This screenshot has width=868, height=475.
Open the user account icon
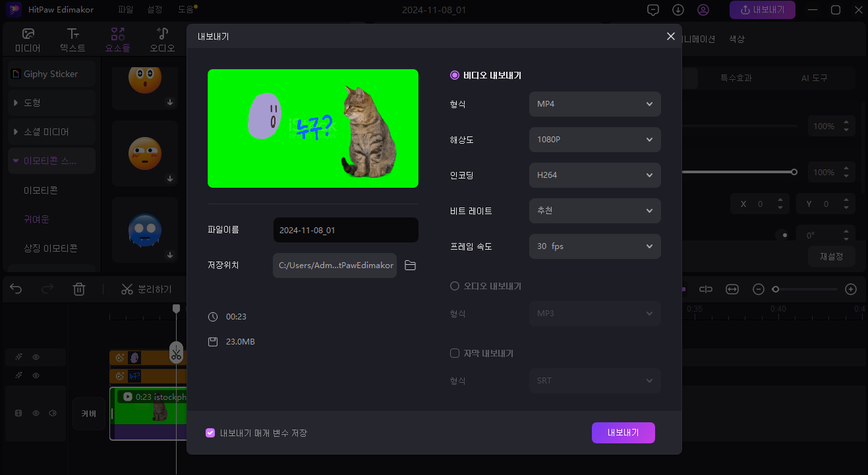(x=703, y=10)
